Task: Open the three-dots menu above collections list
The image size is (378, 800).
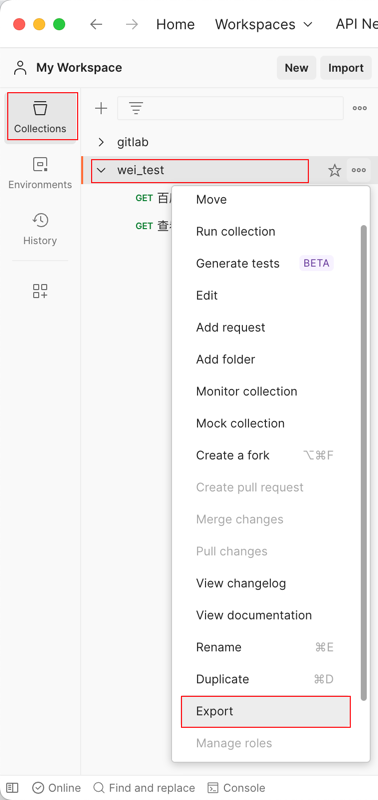Action: click(360, 108)
